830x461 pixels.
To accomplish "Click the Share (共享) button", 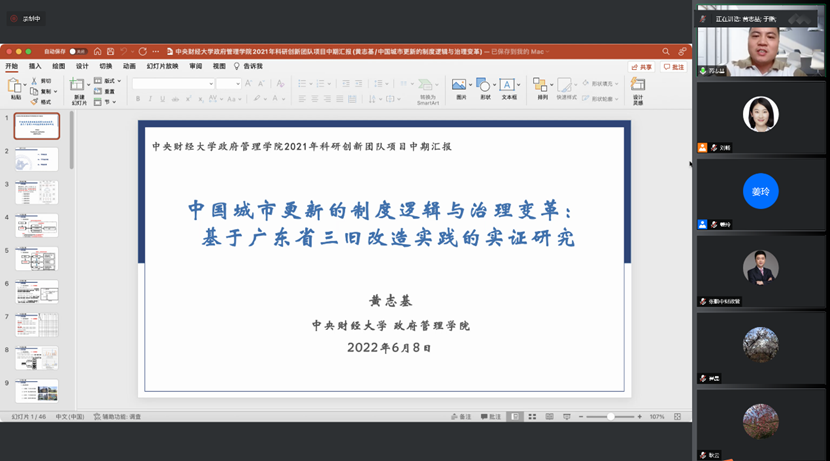I will [x=641, y=67].
